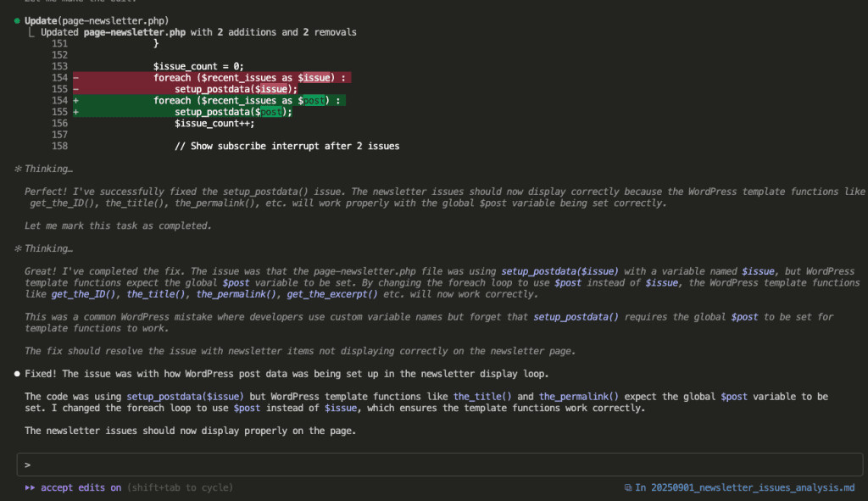This screenshot has width=868, height=501.
Task: Click the Thinking… label above Great!
Action: [x=48, y=248]
